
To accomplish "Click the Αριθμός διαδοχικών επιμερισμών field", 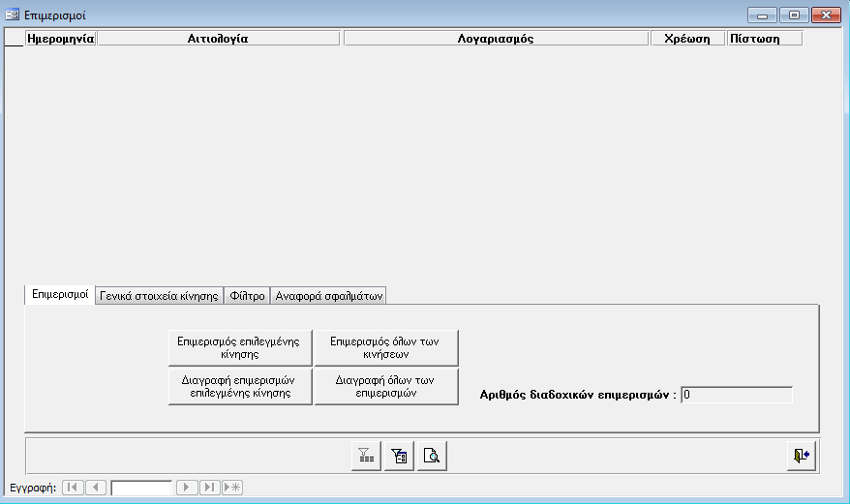I will coord(736,395).
